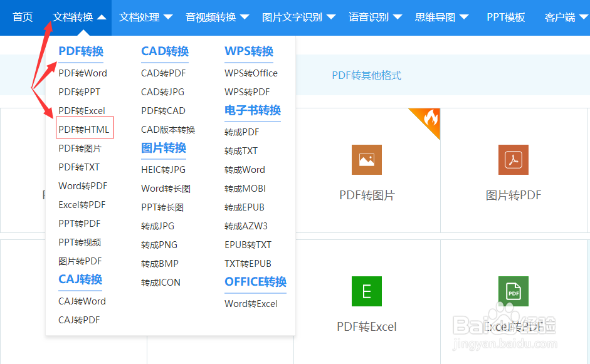Click the green E icon for PDF转Excel

366,291
